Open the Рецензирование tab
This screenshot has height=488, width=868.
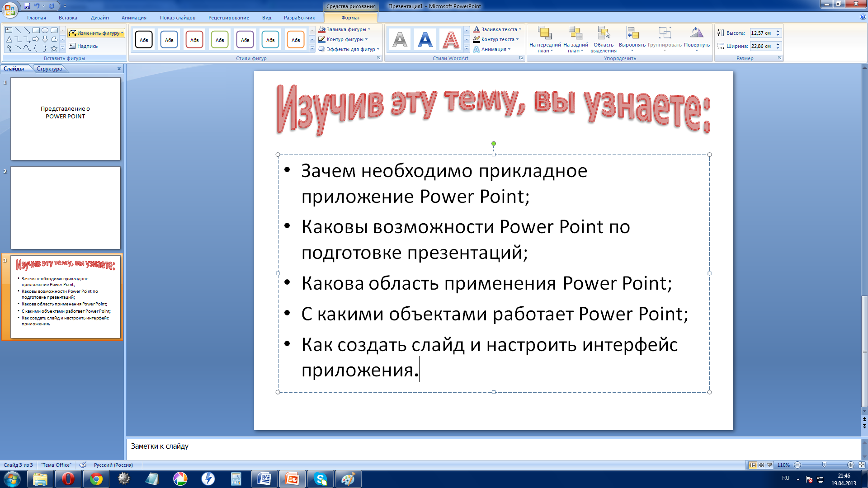(229, 18)
